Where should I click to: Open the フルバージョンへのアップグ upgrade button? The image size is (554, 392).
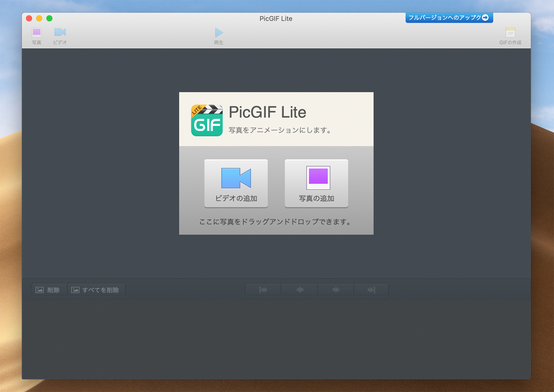449,18
